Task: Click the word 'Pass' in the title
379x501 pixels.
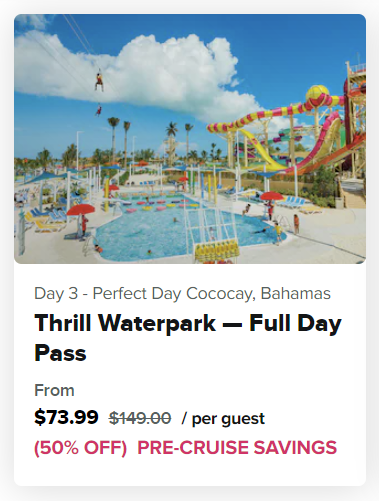Action: click(60, 353)
